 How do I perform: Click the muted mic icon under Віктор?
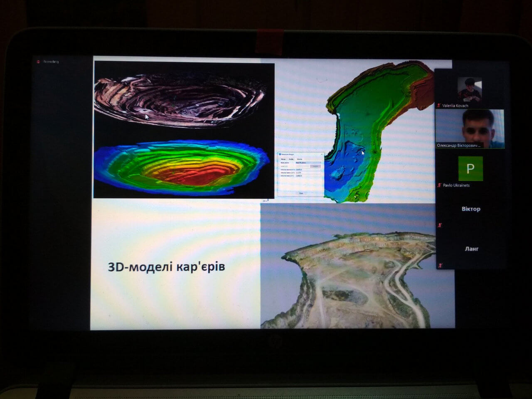[x=440, y=225]
